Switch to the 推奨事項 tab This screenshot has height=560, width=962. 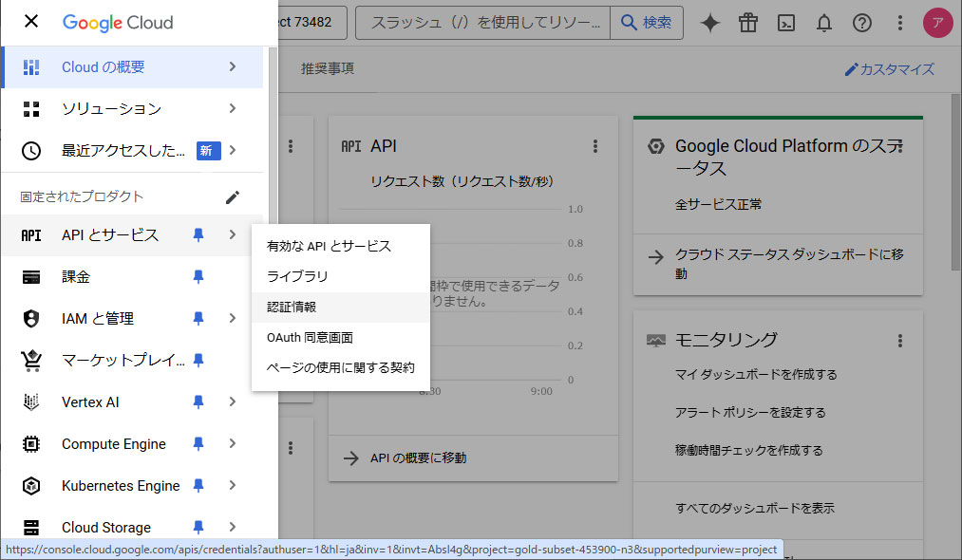(x=328, y=68)
